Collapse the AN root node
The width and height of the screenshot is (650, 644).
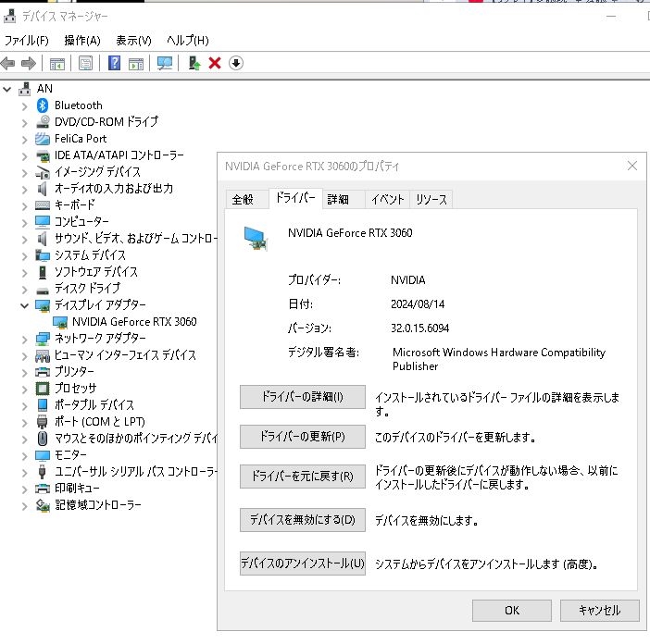[x=7, y=89]
